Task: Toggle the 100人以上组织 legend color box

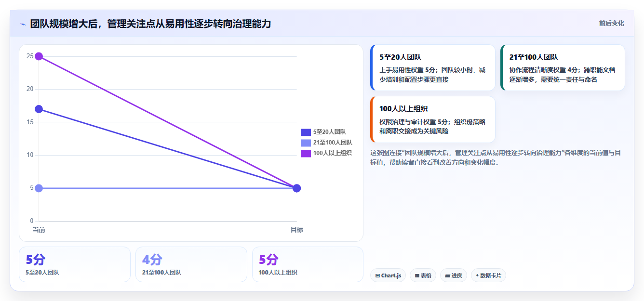Action: [x=306, y=153]
